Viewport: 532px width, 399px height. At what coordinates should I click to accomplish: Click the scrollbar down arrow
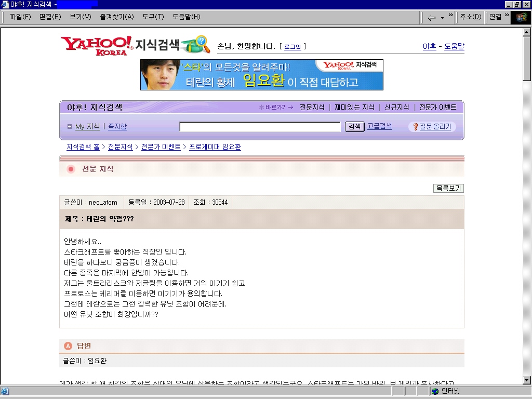point(527,380)
